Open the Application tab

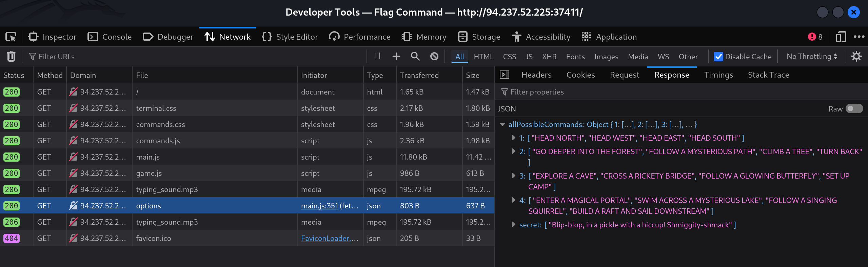[609, 37]
